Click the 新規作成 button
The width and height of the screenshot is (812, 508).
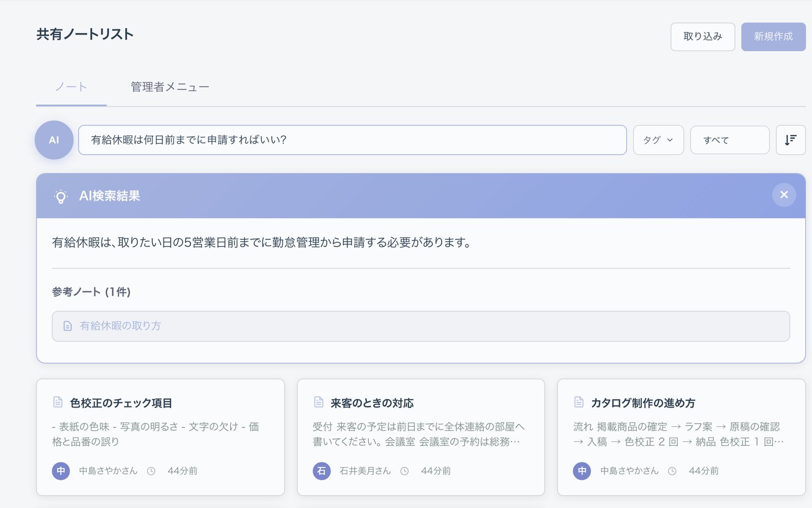pos(773,37)
